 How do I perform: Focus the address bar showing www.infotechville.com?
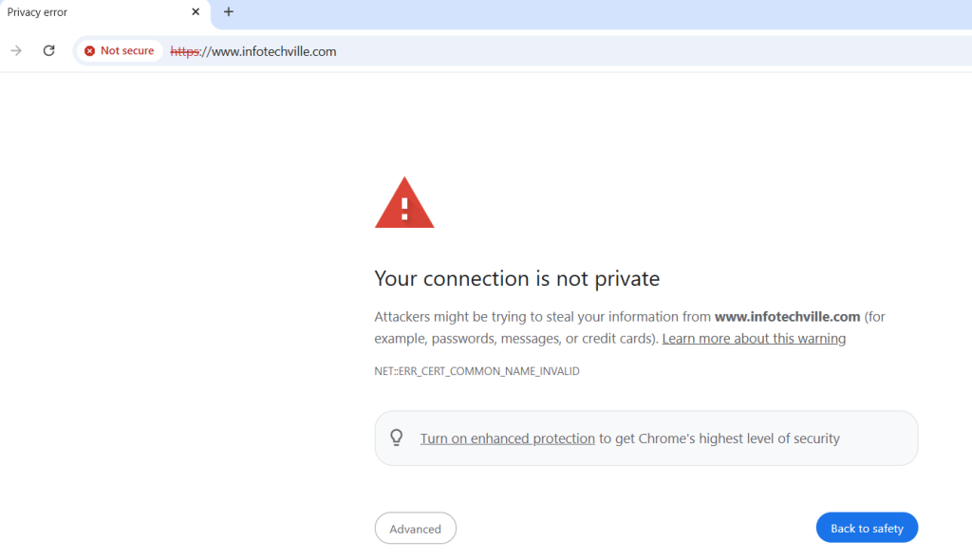pos(558,51)
